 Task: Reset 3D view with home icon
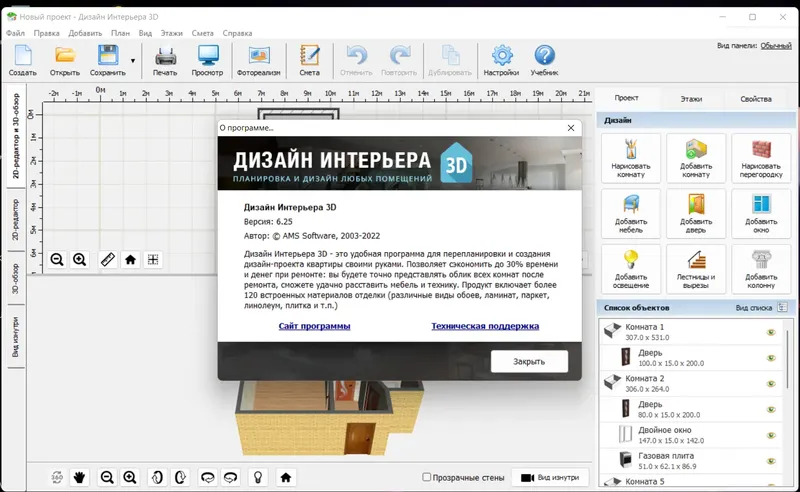click(286, 478)
